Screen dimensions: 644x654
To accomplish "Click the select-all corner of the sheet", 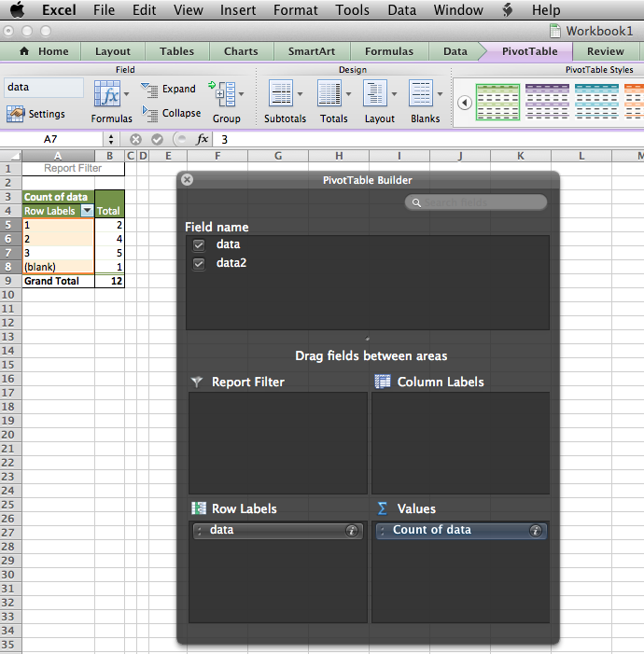I will click(x=11, y=156).
